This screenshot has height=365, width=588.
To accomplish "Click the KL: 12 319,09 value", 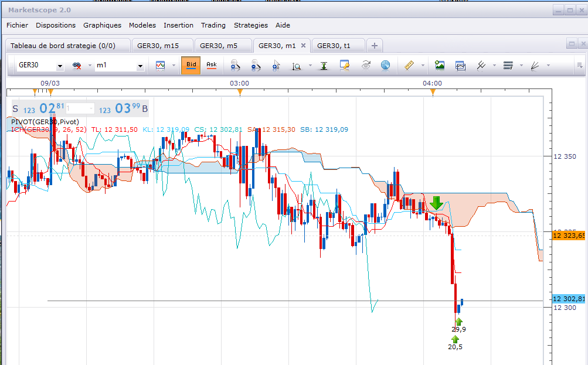I will coord(166,129).
